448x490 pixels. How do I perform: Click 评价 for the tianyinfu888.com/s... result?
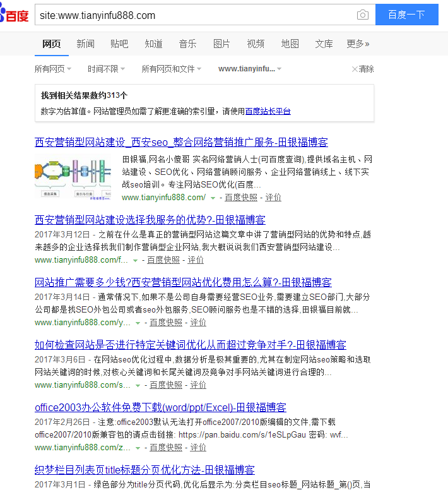point(198,385)
